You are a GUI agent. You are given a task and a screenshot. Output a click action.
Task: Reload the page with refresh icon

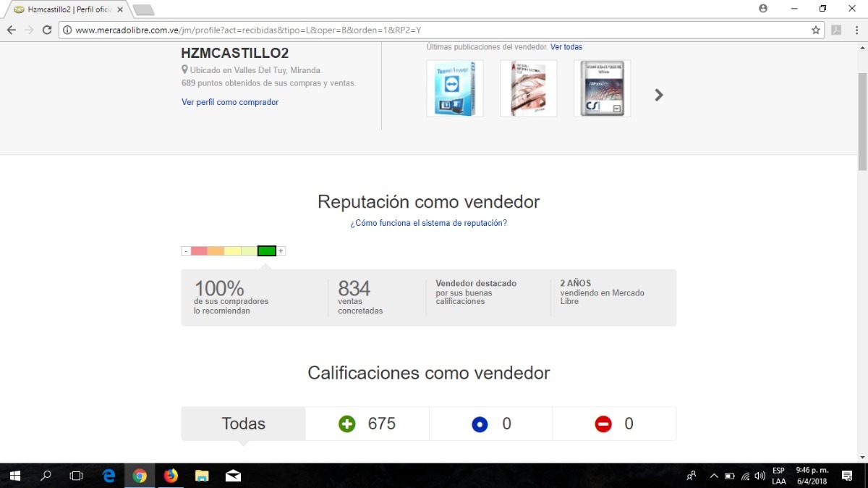point(47,30)
